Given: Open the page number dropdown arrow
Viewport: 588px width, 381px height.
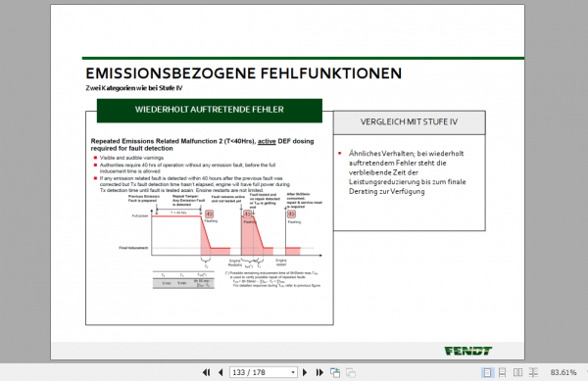Looking at the screenshot, I should tap(293, 373).
